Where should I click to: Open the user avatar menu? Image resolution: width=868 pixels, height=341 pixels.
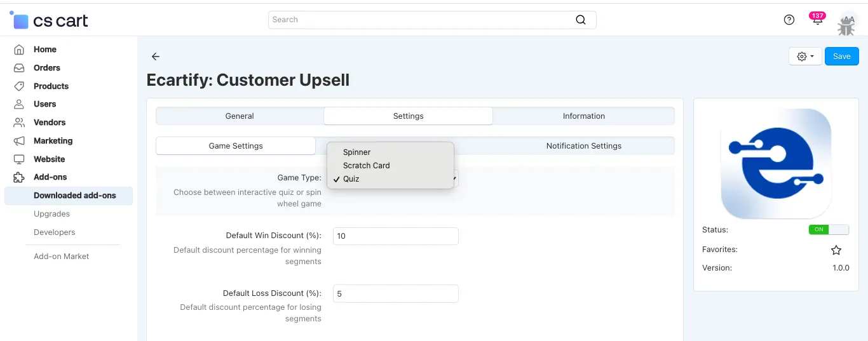pos(846,23)
